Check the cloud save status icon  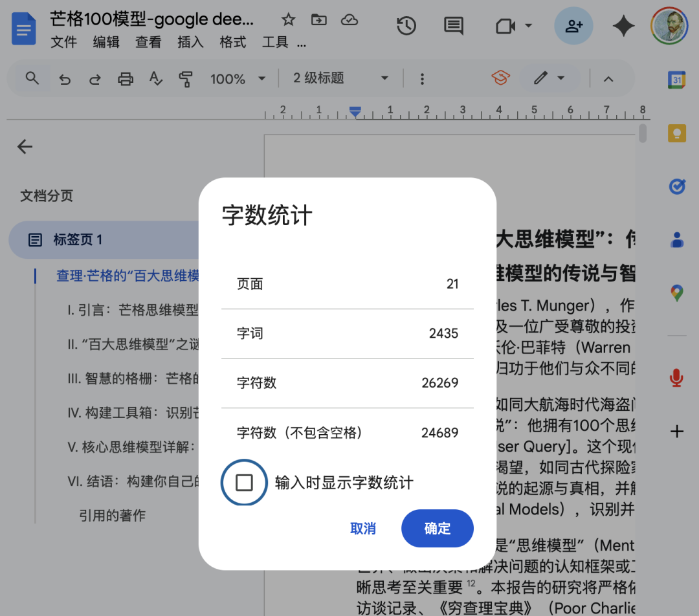(x=349, y=19)
